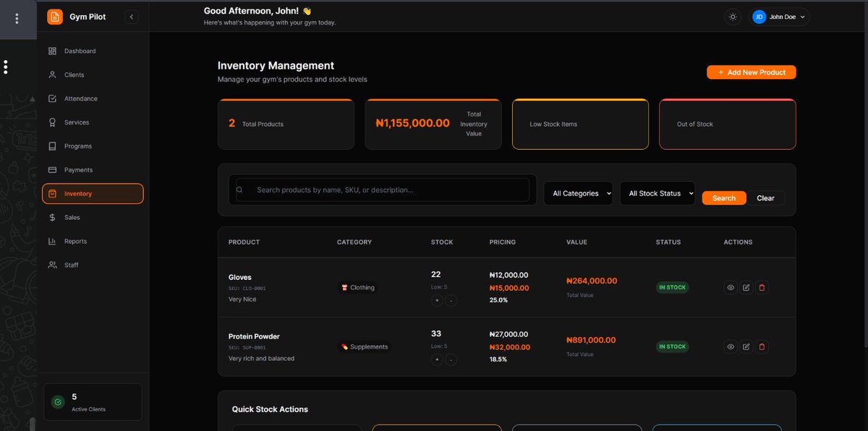Open the Attendance page
This screenshot has width=868, height=431.
[x=93, y=99]
